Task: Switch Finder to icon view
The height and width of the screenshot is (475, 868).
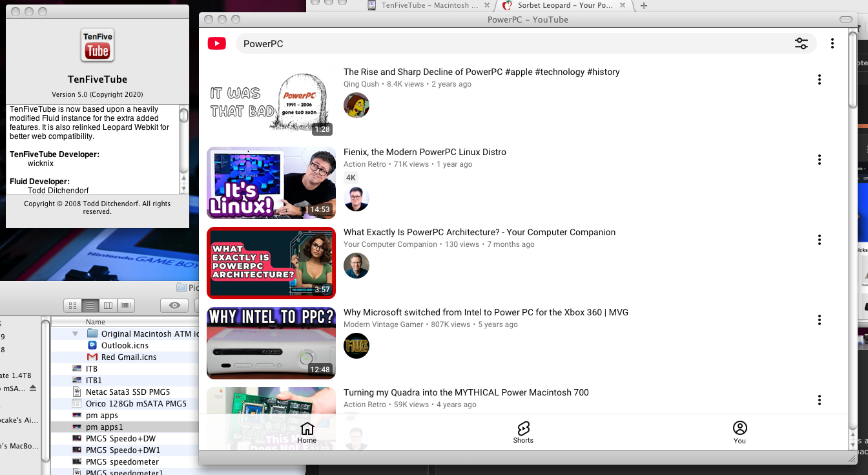Action: 73,305
